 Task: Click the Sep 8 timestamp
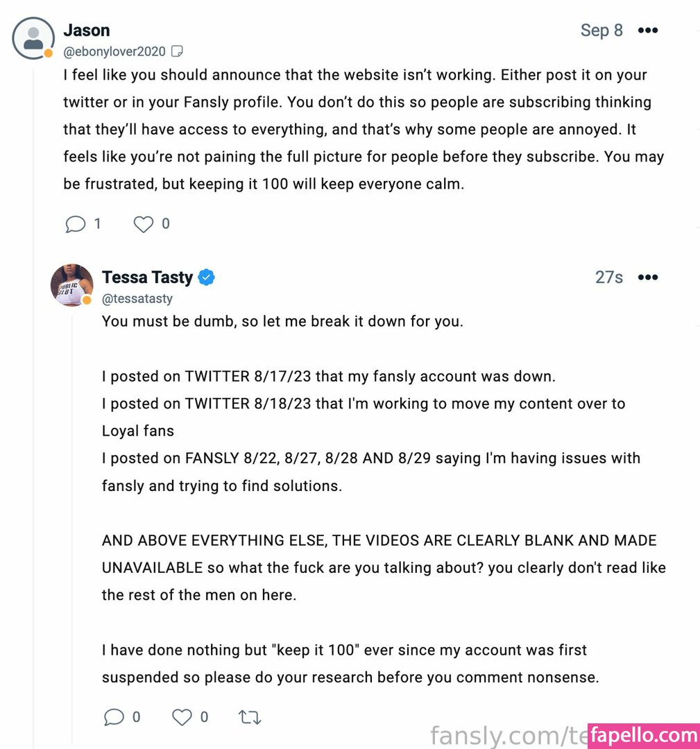(x=601, y=31)
